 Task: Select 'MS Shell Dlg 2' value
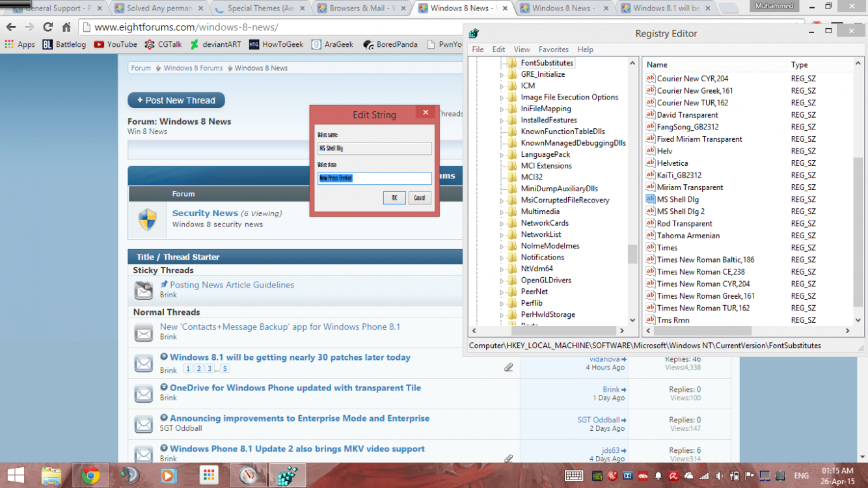click(x=681, y=211)
